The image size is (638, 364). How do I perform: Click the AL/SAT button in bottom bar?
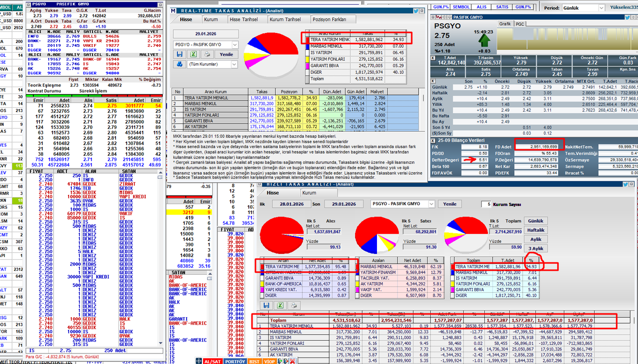click(x=212, y=361)
